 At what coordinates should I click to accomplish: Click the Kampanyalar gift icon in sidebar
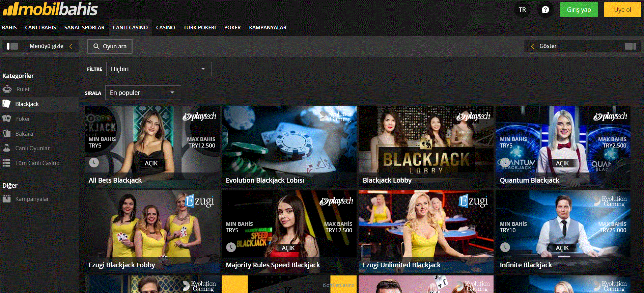(x=6, y=199)
